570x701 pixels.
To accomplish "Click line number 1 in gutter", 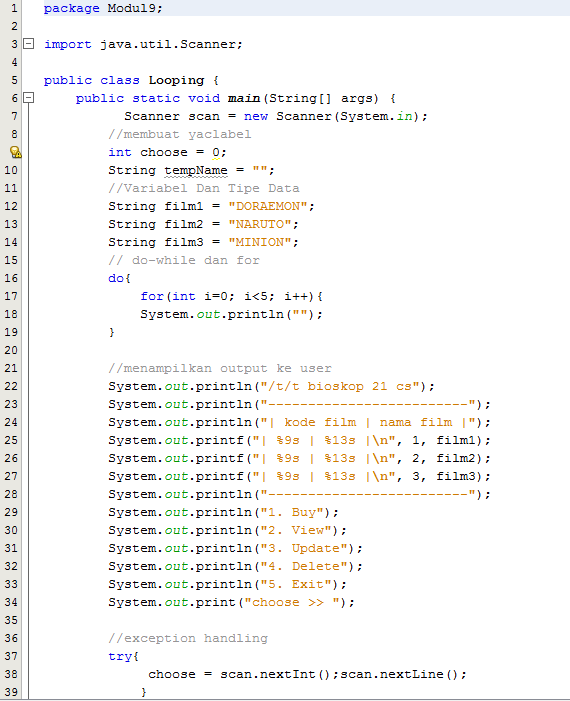I will click(x=14, y=8).
